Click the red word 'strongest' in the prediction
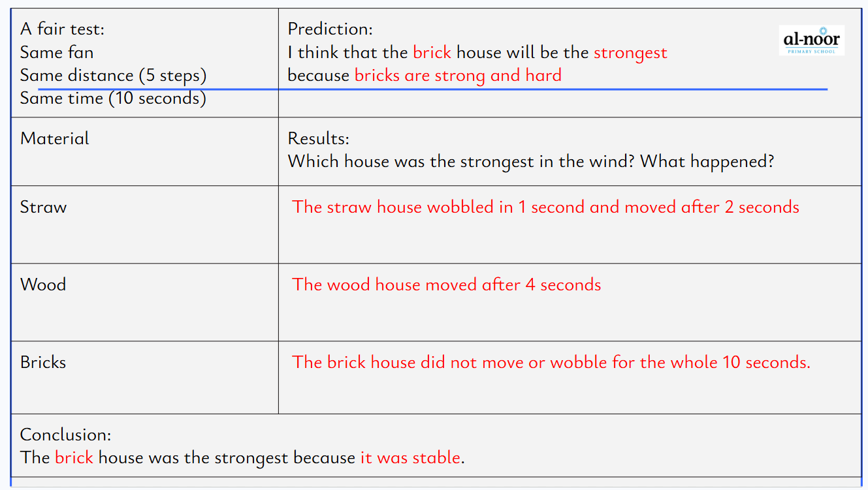This screenshot has width=868, height=490. pos(630,52)
